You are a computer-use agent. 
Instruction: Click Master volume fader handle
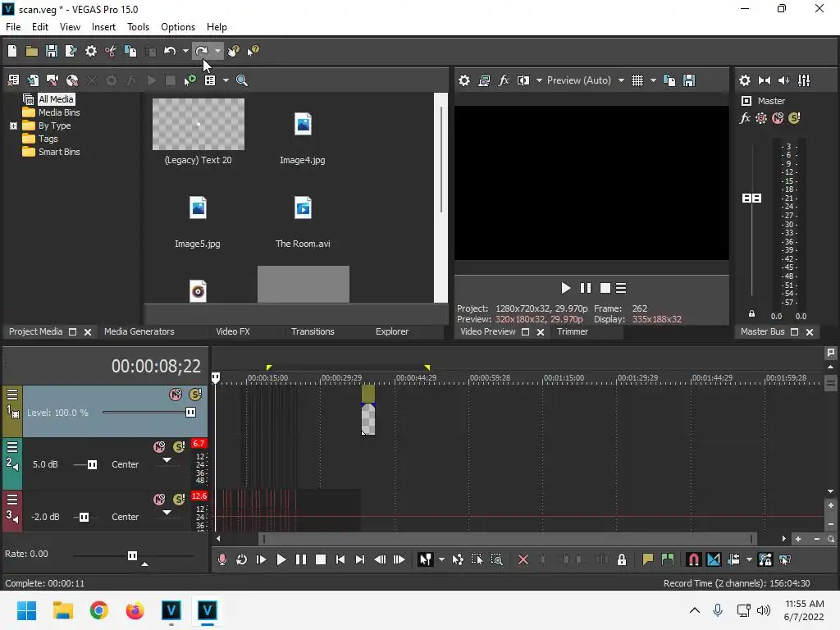pyautogui.click(x=751, y=199)
